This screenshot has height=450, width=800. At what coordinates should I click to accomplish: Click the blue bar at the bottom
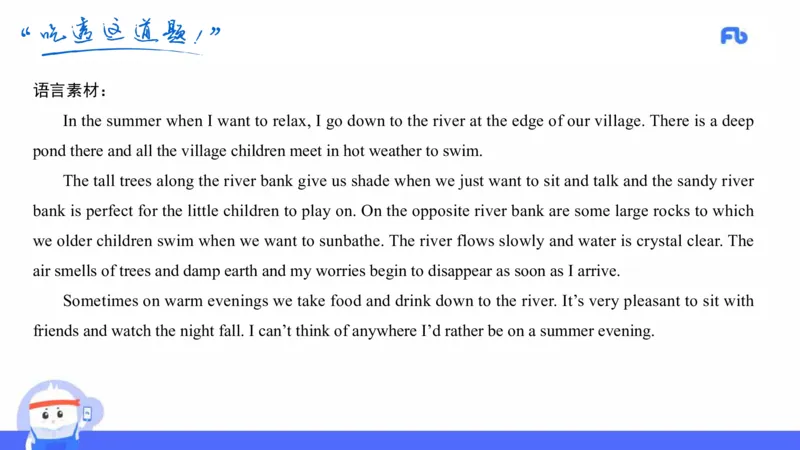pyautogui.click(x=450, y=440)
